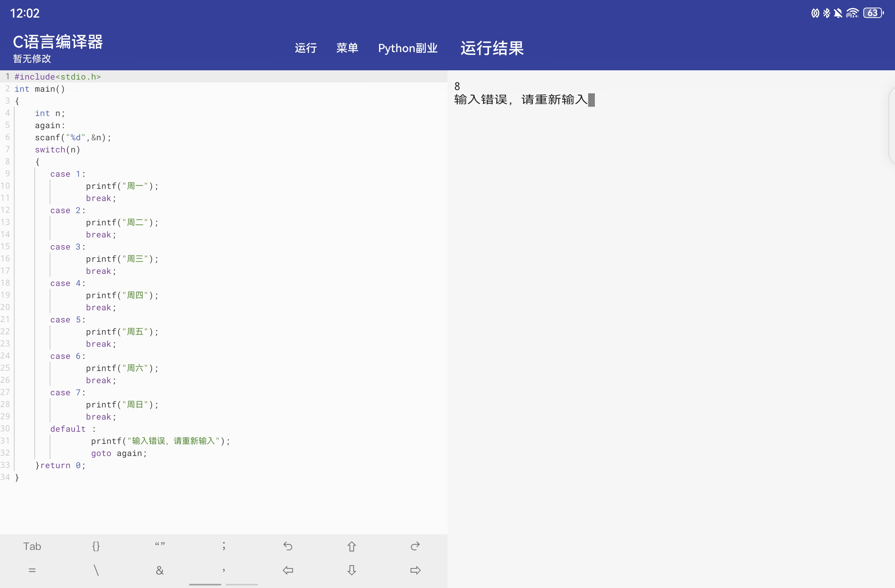Insert curly braces from shortcut bar
Screen dimensions: 895x588
(96, 546)
